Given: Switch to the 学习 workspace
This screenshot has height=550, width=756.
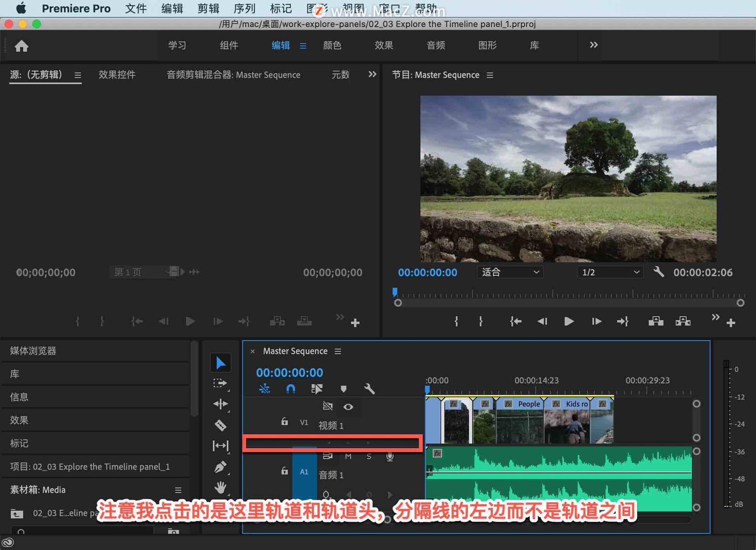Looking at the screenshot, I should point(177,45).
